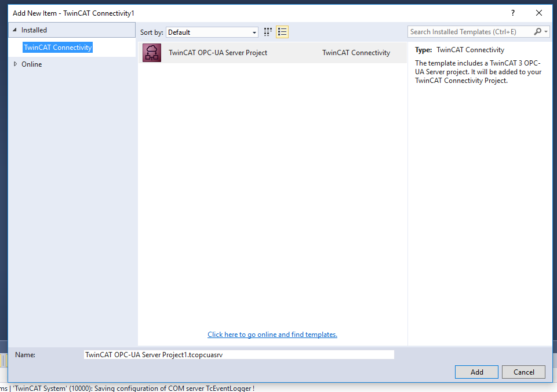Click the search magnifier icon
Screen dimensions: 557x392
[537, 32]
